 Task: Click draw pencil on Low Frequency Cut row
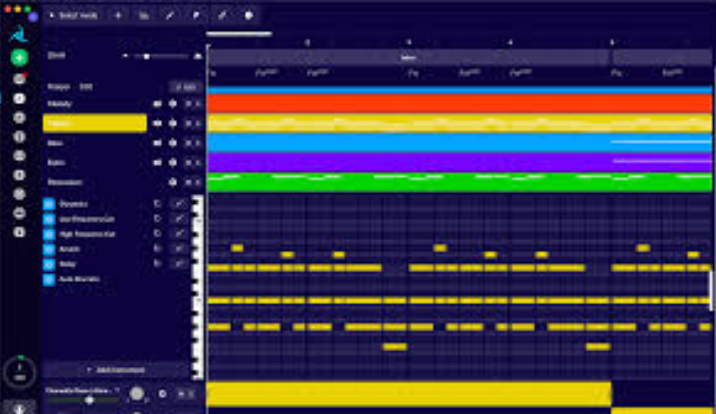point(179,219)
